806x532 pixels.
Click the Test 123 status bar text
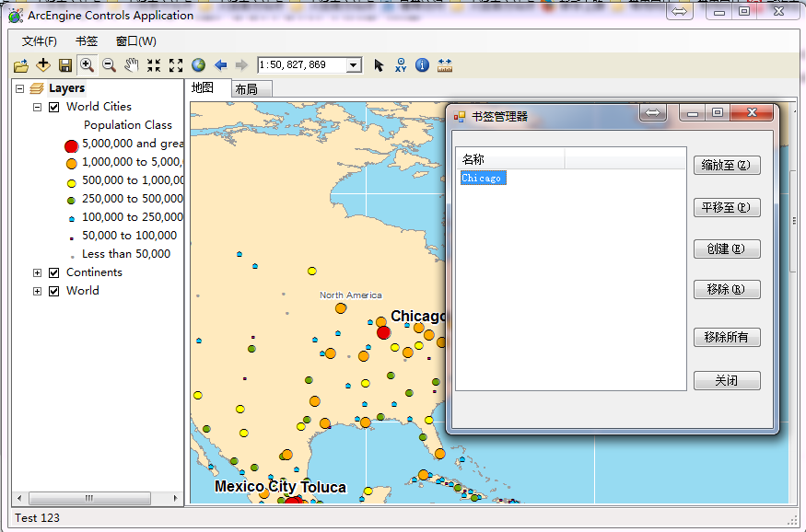tap(38, 518)
